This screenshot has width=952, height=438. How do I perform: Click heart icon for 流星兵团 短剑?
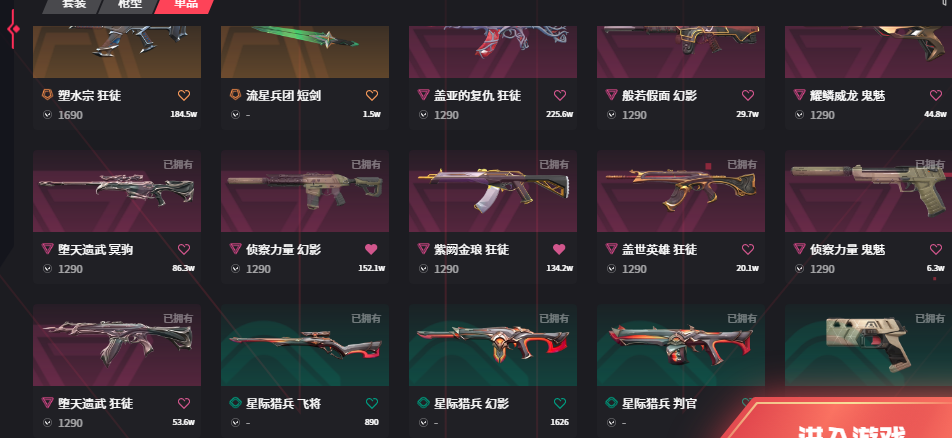[x=372, y=95]
